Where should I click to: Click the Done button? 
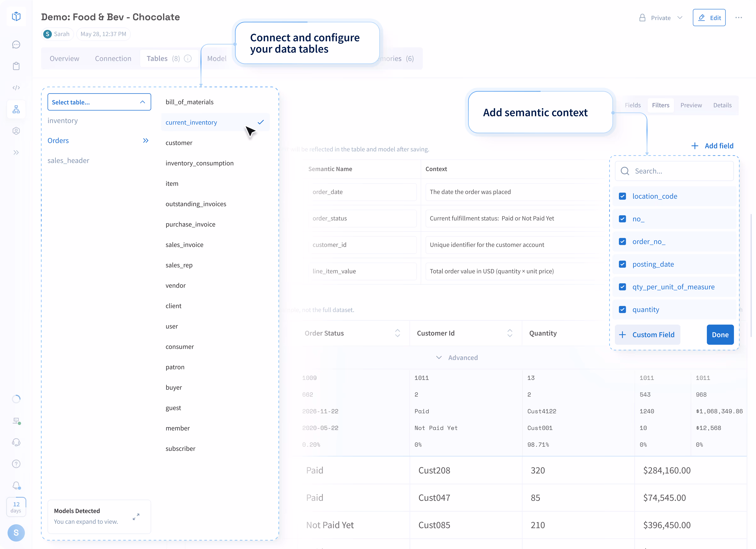tap(720, 335)
